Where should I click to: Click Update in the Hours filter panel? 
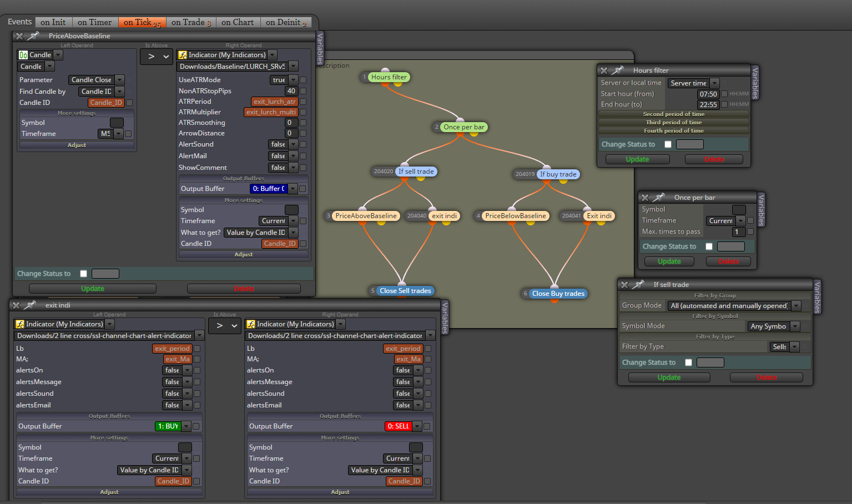637,159
